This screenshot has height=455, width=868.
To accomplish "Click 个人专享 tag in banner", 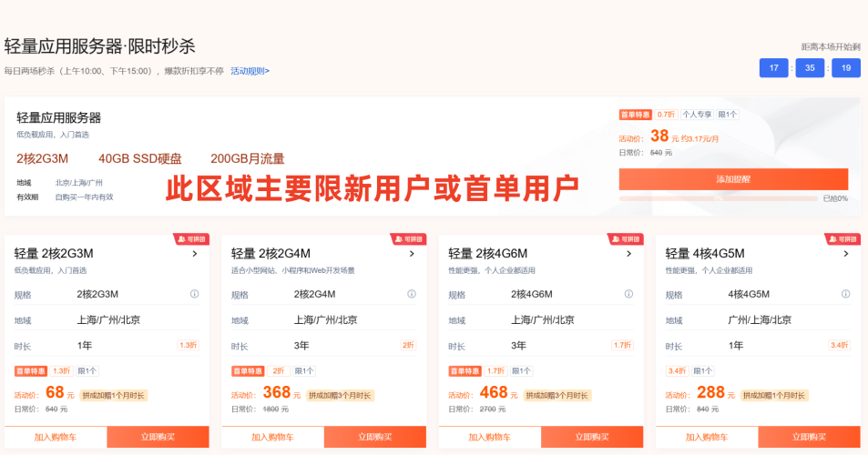I will (697, 115).
